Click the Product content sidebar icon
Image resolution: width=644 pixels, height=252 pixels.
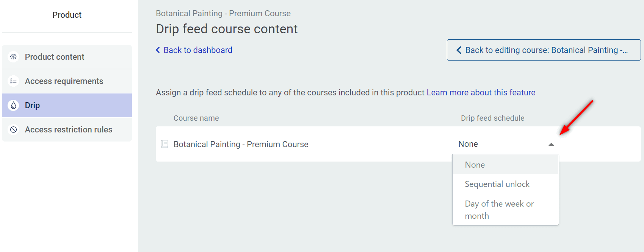14,57
